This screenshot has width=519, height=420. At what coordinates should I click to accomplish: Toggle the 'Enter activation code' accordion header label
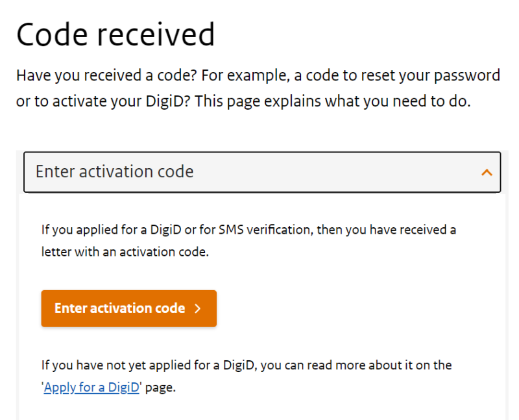114,172
